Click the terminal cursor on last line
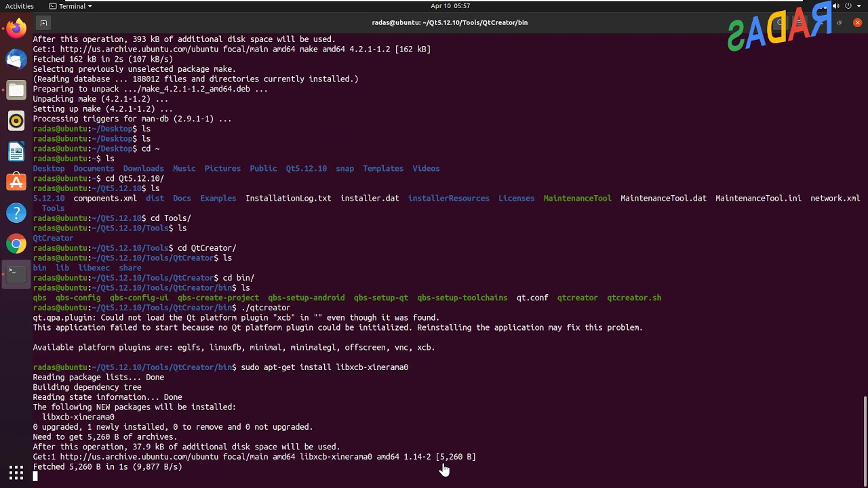This screenshot has width=868, height=488. pos(35,476)
